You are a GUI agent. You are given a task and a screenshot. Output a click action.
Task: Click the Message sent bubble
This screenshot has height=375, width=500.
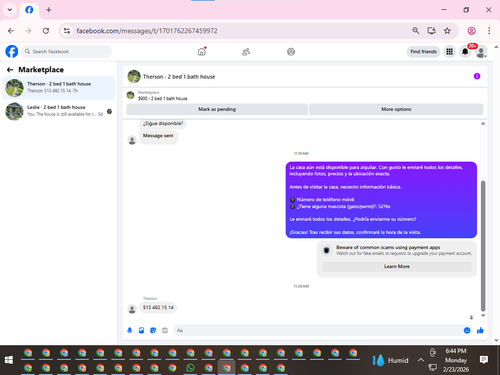click(x=158, y=136)
